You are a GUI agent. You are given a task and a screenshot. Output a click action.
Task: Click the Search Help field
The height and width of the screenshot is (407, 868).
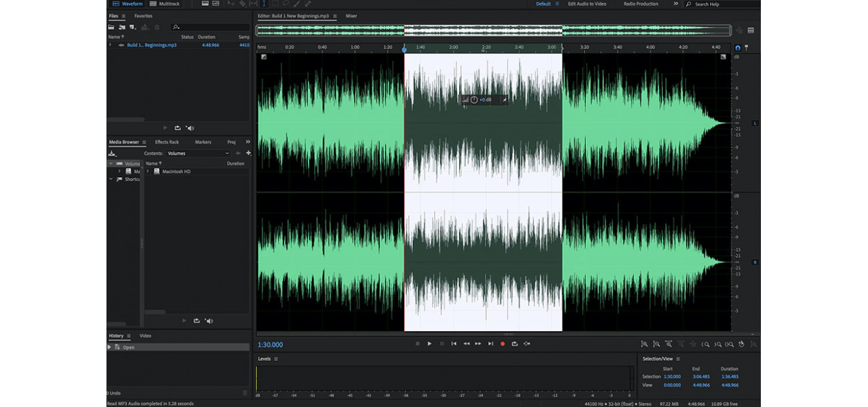[722, 4]
